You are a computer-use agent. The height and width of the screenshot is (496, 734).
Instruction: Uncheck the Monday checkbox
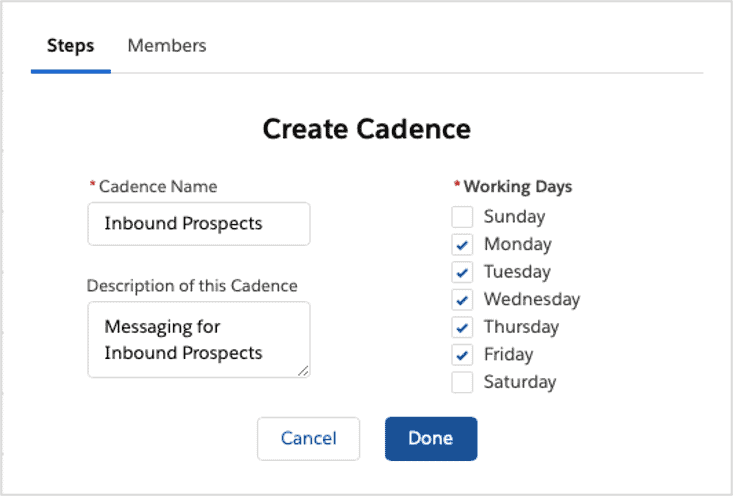tap(462, 244)
